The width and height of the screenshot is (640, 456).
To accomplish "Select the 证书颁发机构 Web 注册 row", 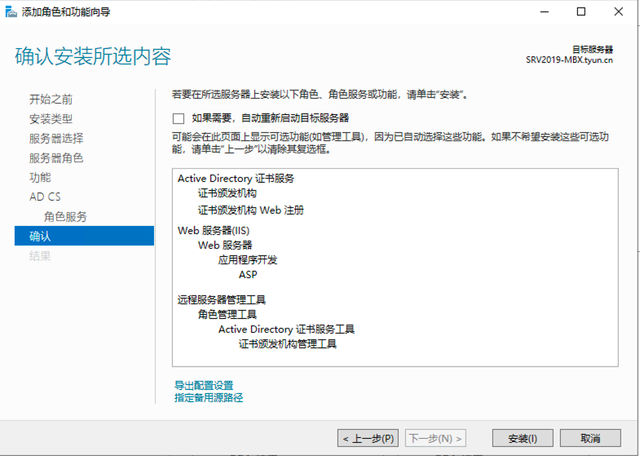I will 251,210.
